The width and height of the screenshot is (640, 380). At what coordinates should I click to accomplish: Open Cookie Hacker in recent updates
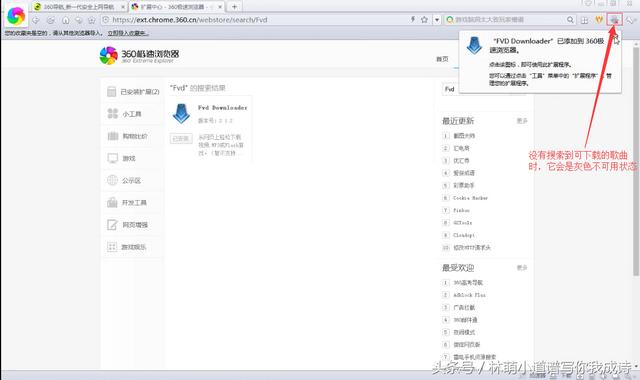[x=470, y=198]
